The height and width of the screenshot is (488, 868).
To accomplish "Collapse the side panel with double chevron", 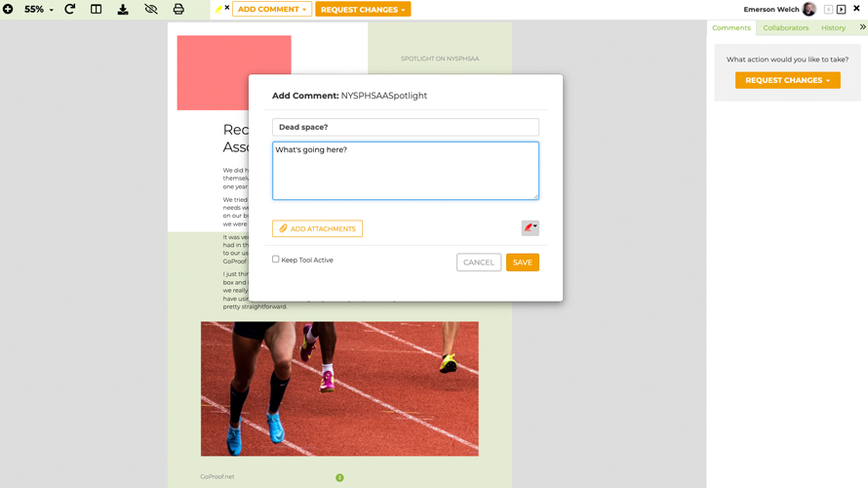I will click(x=862, y=26).
